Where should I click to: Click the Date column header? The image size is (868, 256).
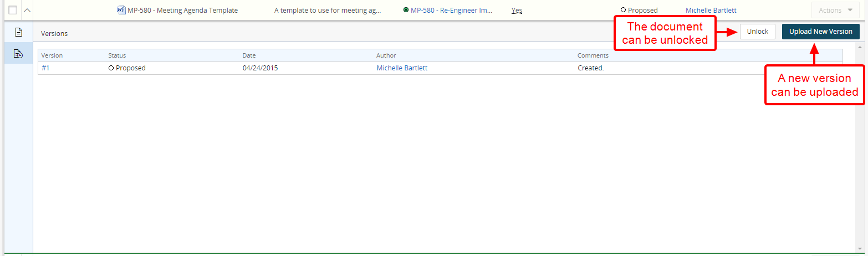click(x=249, y=55)
